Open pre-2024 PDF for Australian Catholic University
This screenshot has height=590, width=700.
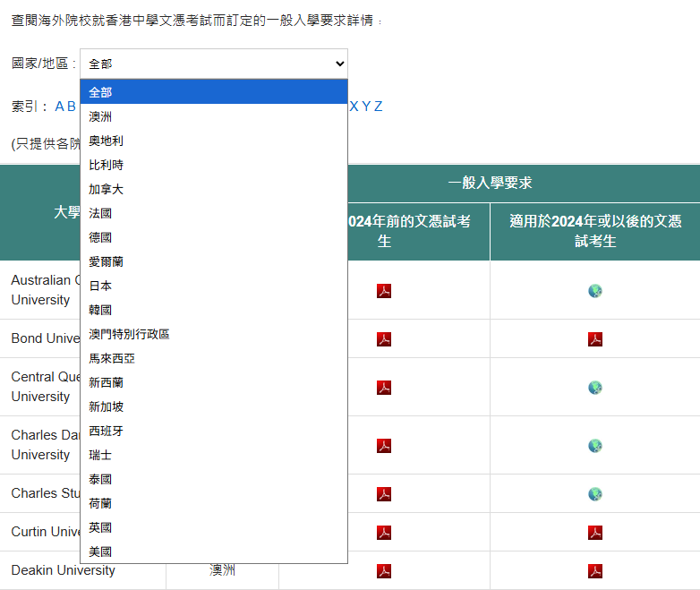click(x=384, y=291)
